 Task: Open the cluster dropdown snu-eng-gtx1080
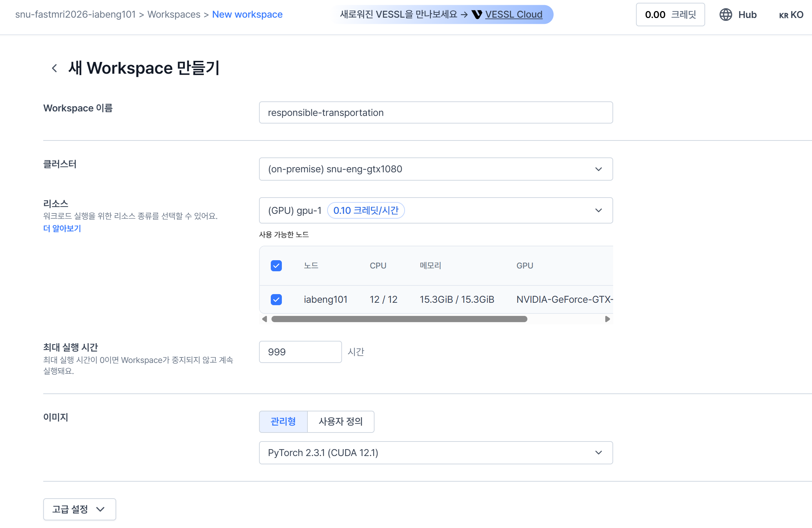pos(436,169)
